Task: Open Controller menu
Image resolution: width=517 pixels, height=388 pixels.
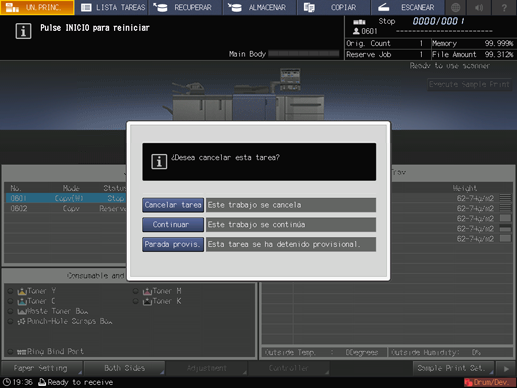Action: coord(289,368)
